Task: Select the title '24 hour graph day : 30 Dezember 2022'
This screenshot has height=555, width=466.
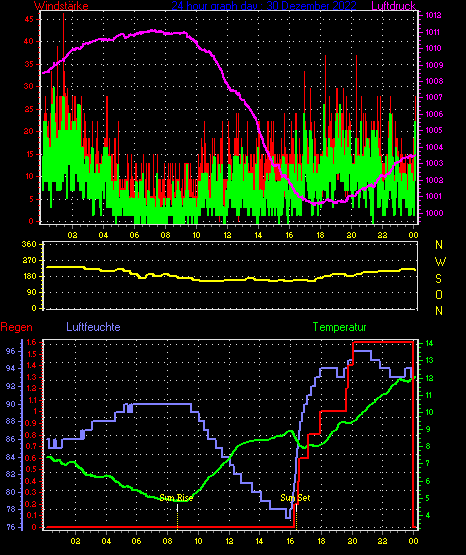Action: click(x=264, y=6)
